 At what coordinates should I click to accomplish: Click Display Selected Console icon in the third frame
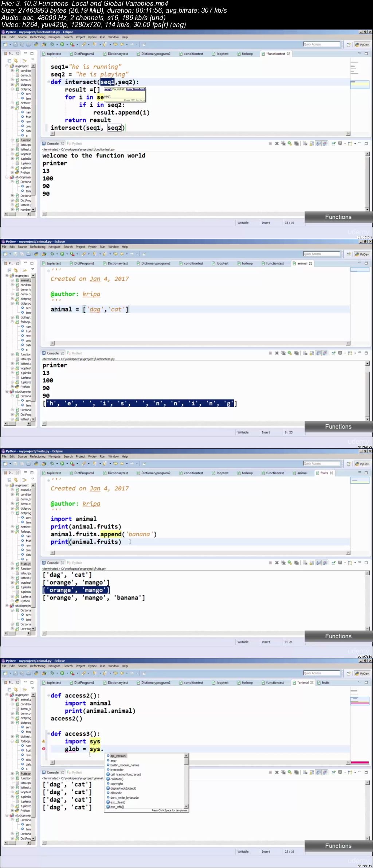click(340, 563)
